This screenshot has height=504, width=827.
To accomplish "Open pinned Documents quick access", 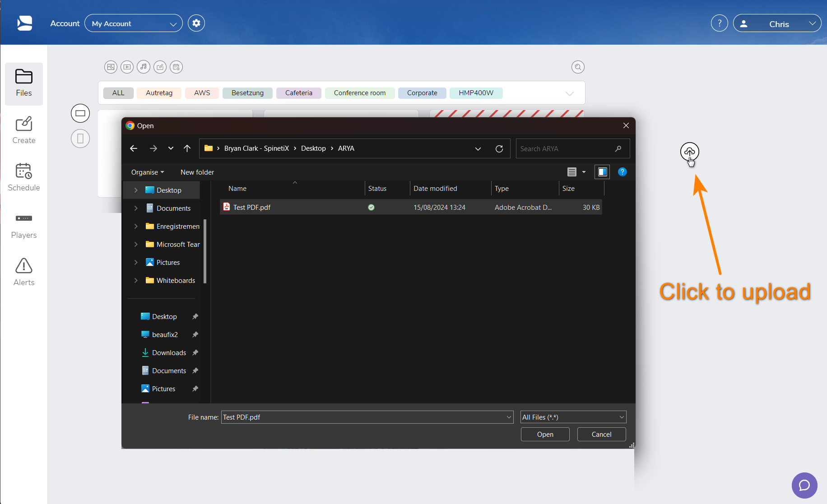I will click(169, 371).
